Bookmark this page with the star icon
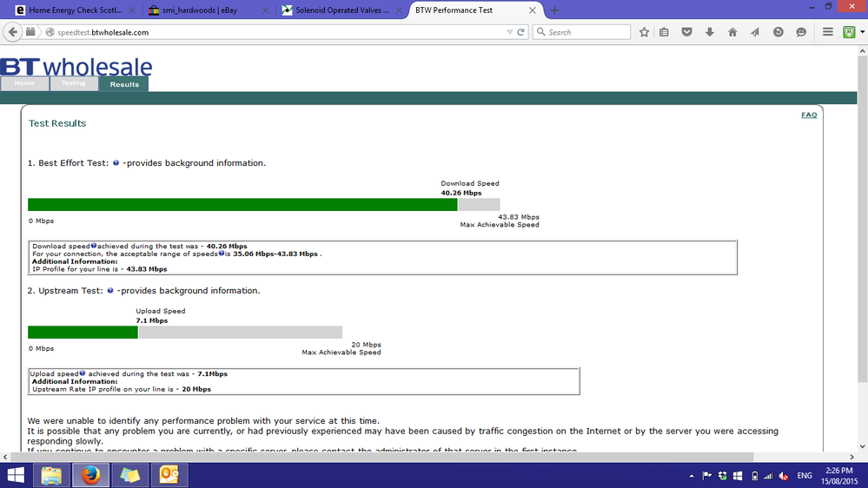This screenshot has height=488, width=868. (x=644, y=32)
